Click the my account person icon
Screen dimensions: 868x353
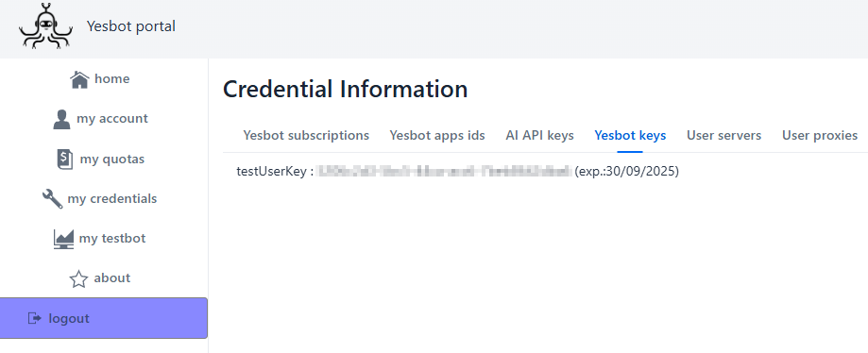[x=61, y=119]
